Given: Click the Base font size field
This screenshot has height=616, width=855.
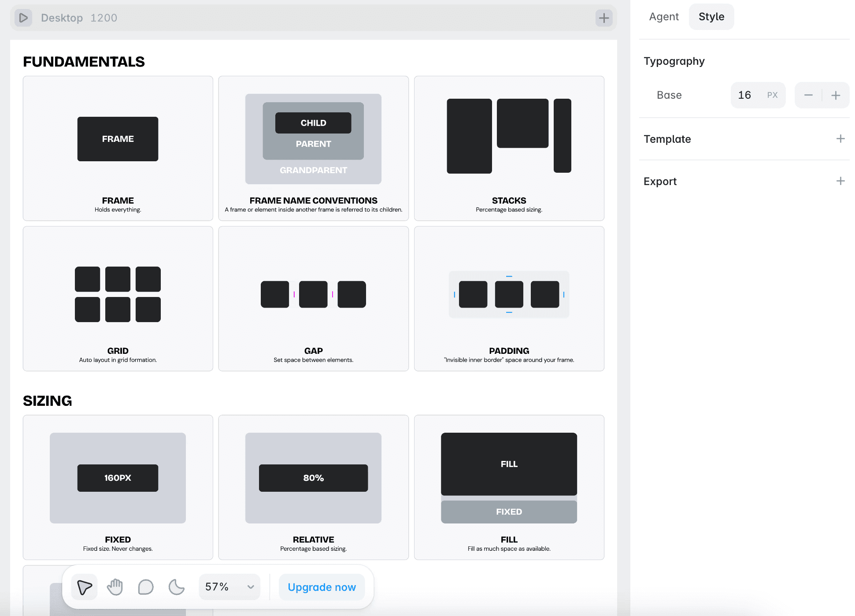Looking at the screenshot, I should (758, 95).
